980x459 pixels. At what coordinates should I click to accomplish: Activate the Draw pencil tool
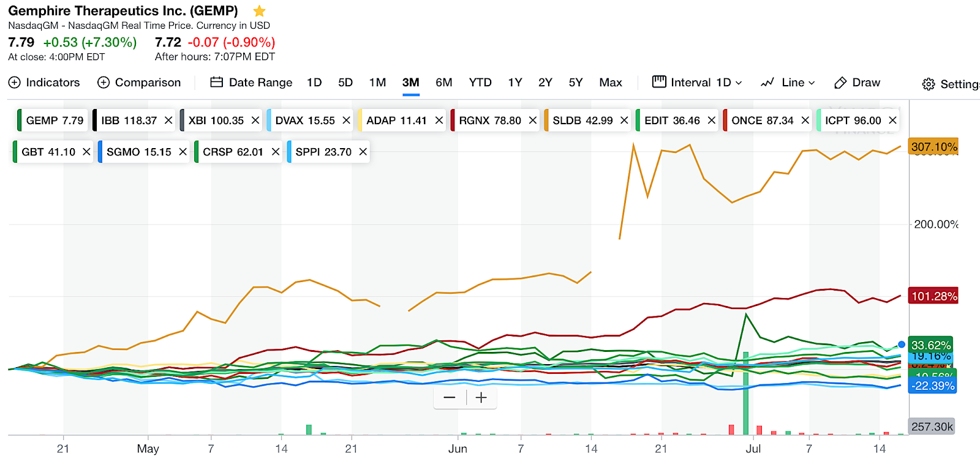coord(840,83)
